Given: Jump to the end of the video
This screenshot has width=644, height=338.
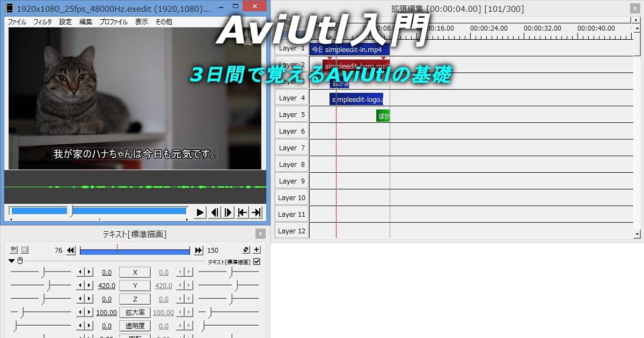Looking at the screenshot, I should tap(257, 212).
